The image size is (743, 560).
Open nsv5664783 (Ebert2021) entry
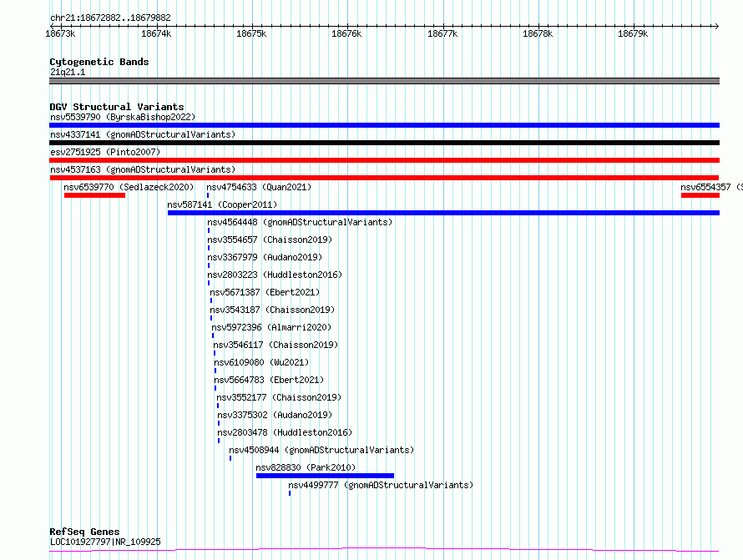269,380
